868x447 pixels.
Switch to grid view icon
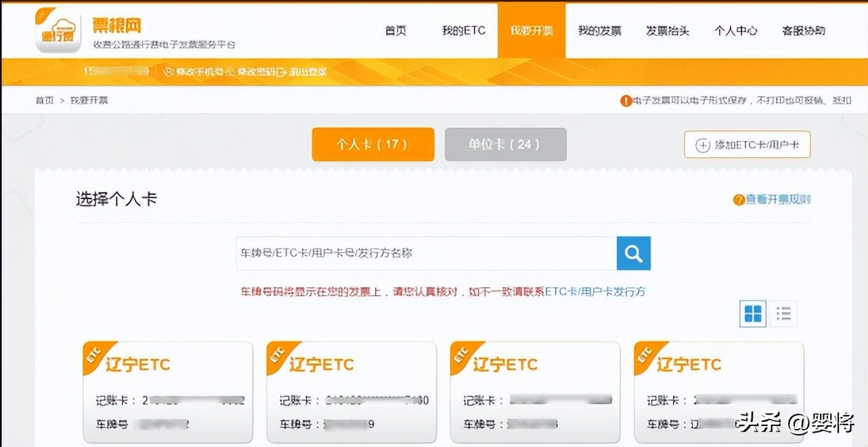[752, 313]
